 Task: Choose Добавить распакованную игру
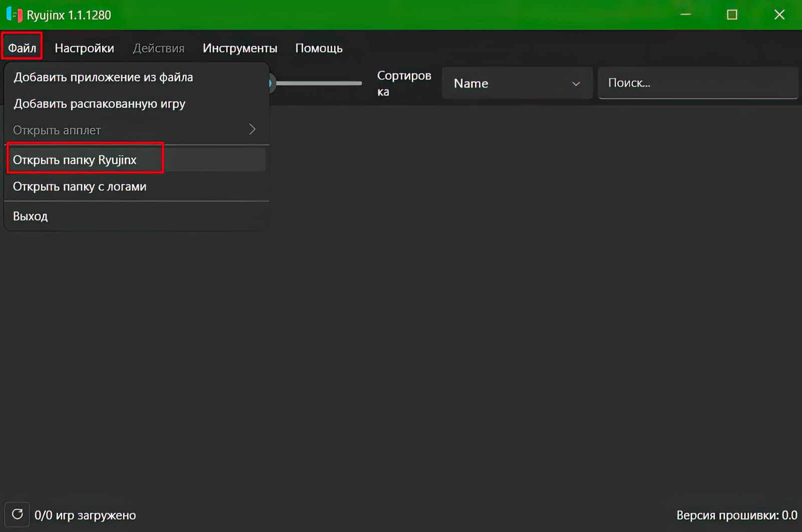[136, 104]
